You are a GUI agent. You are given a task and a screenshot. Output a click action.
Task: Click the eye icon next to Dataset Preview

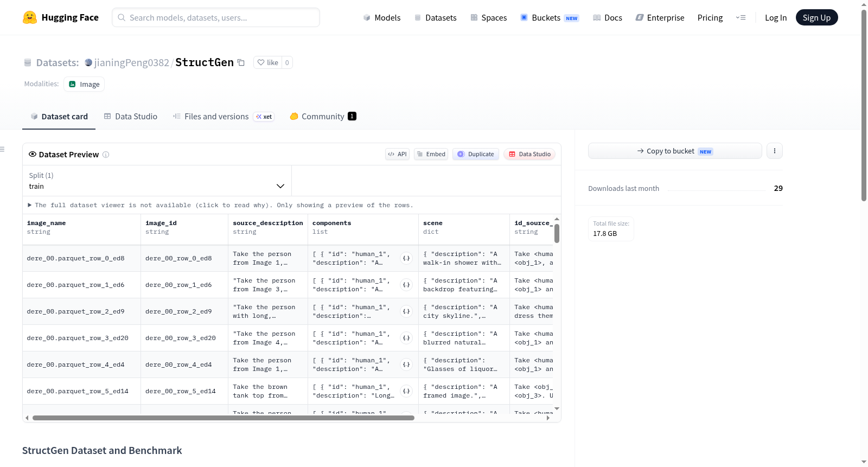pos(33,154)
